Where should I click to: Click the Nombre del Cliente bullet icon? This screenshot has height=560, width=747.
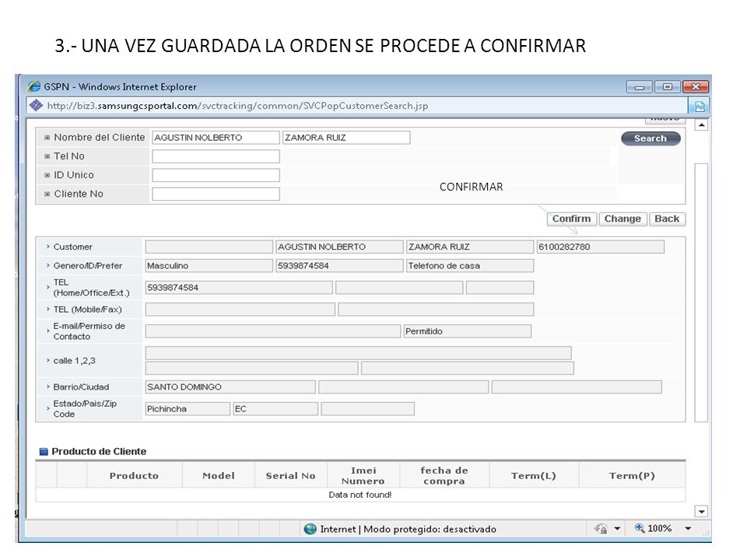(47, 138)
